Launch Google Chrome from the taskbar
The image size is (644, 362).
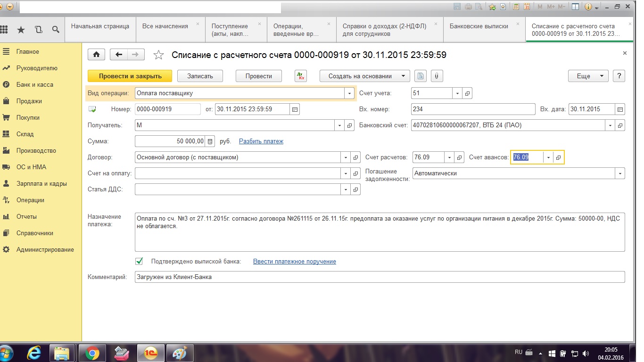pos(92,353)
